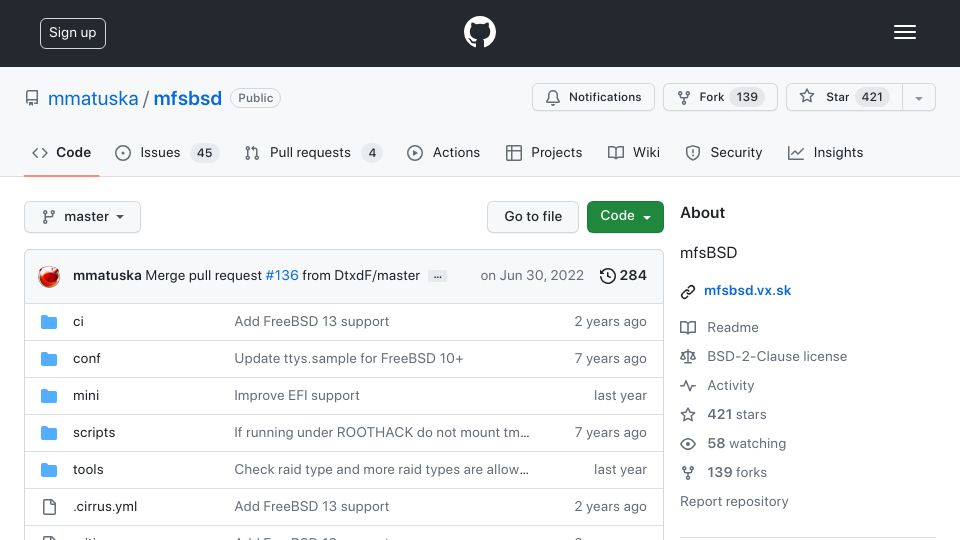
Task: Open the mmatuska owner profile link
Action: pyautogui.click(x=93, y=98)
